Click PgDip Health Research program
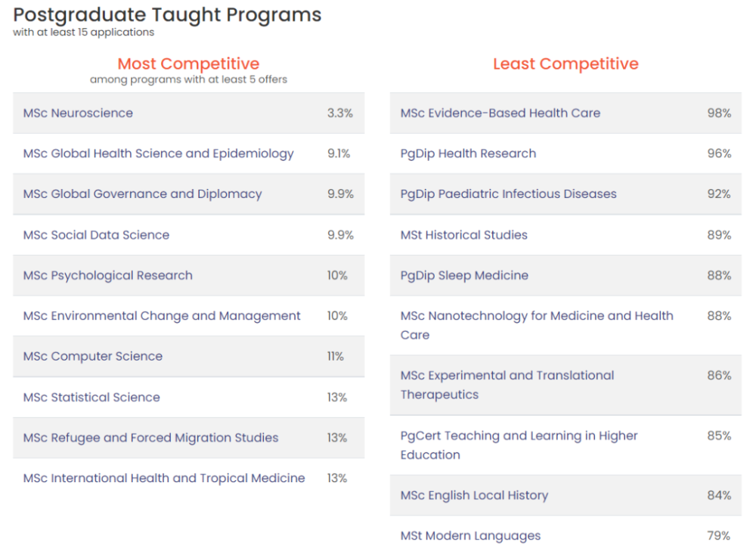This screenshot has width=756, height=548. [x=468, y=153]
